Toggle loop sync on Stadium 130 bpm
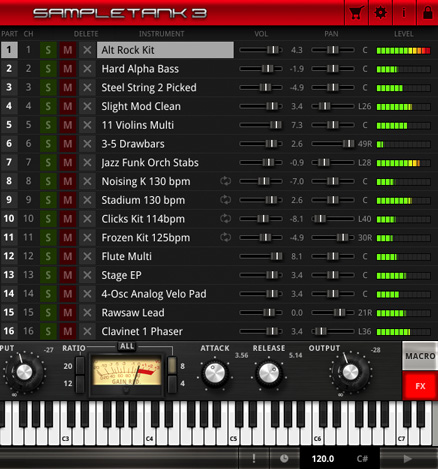This screenshot has width=438, height=469. [x=225, y=200]
